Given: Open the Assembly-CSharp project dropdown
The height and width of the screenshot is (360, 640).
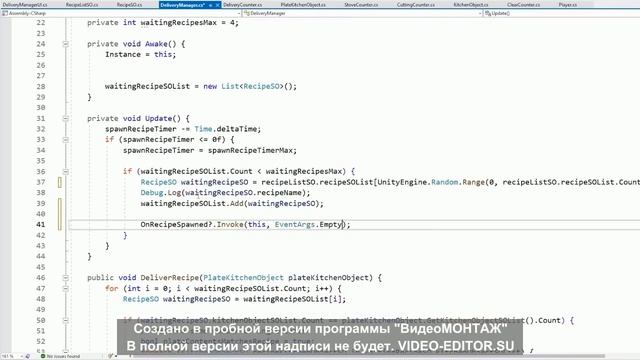Looking at the screenshot, I should coord(121,13).
